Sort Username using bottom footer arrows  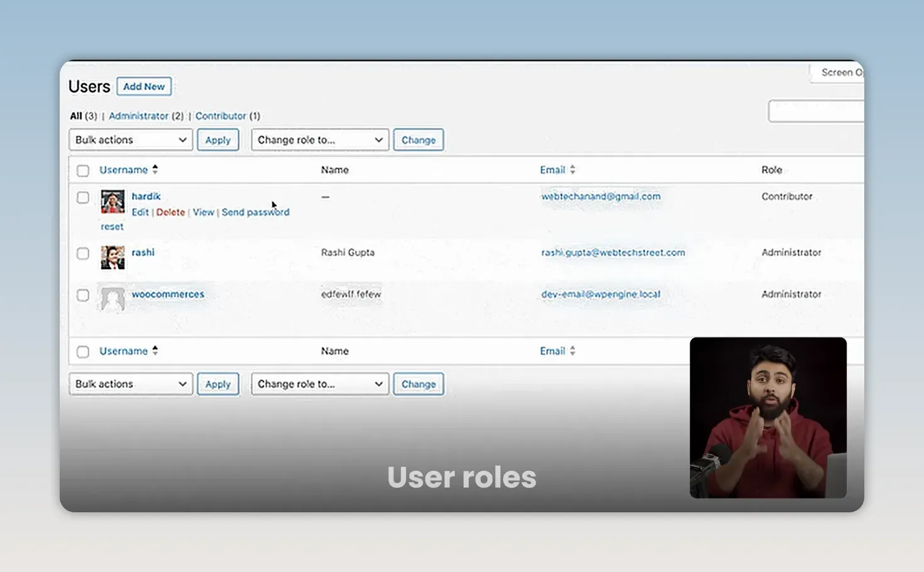(155, 351)
